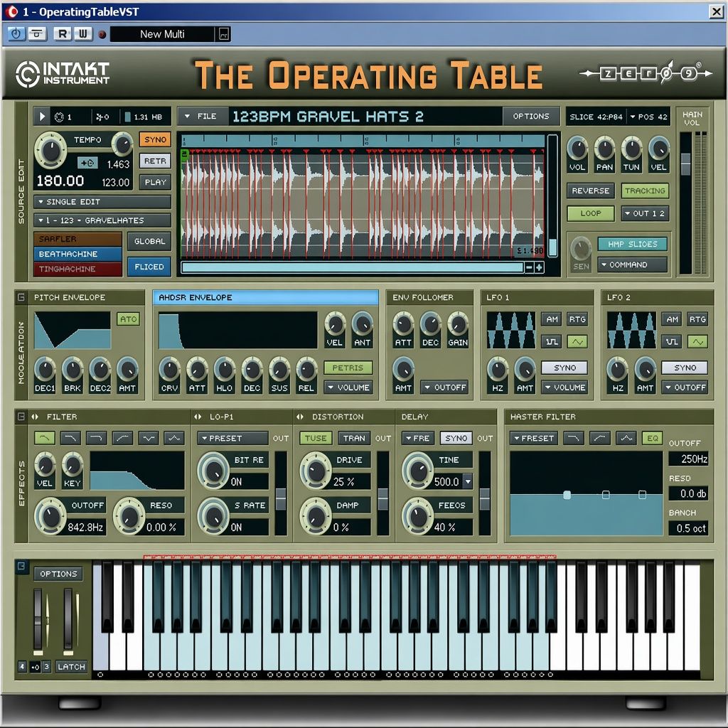728x728 pixels.
Task: Click the waveform zoom plus icon
Action: (539, 267)
